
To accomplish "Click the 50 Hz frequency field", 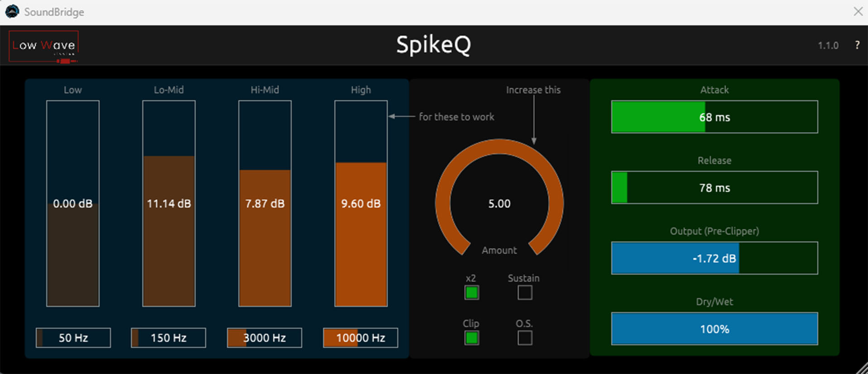I will click(73, 338).
